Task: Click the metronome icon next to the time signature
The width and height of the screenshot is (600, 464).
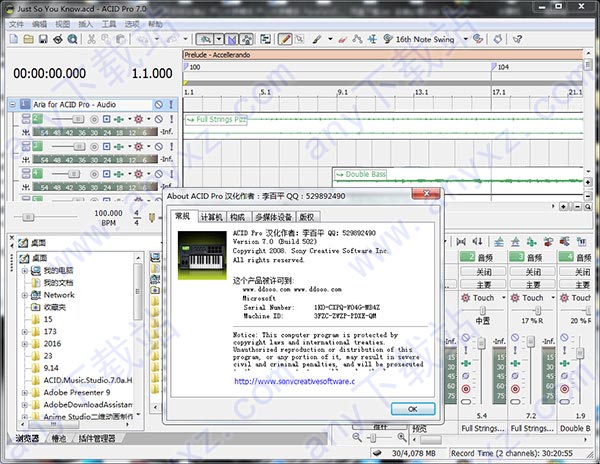Action: pyautogui.click(x=152, y=218)
